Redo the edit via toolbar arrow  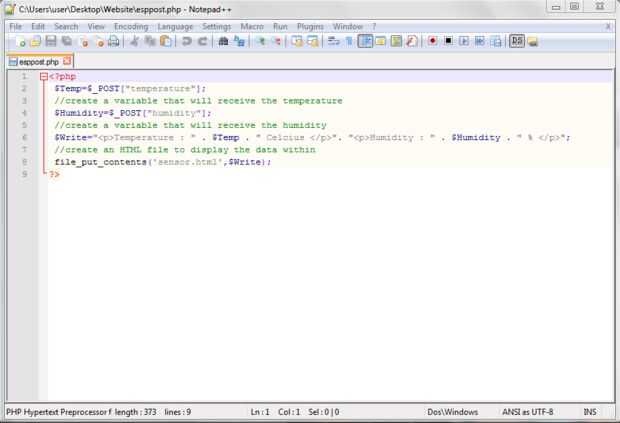[x=202, y=41]
